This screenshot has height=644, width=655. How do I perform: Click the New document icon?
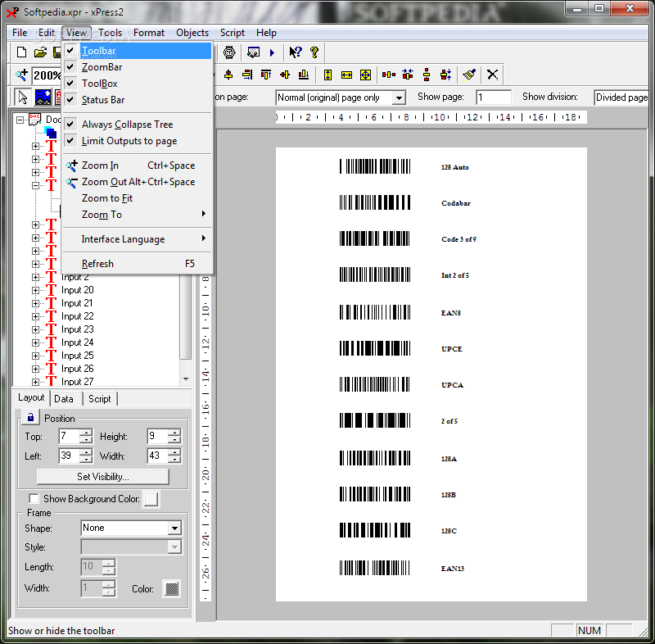(21, 52)
